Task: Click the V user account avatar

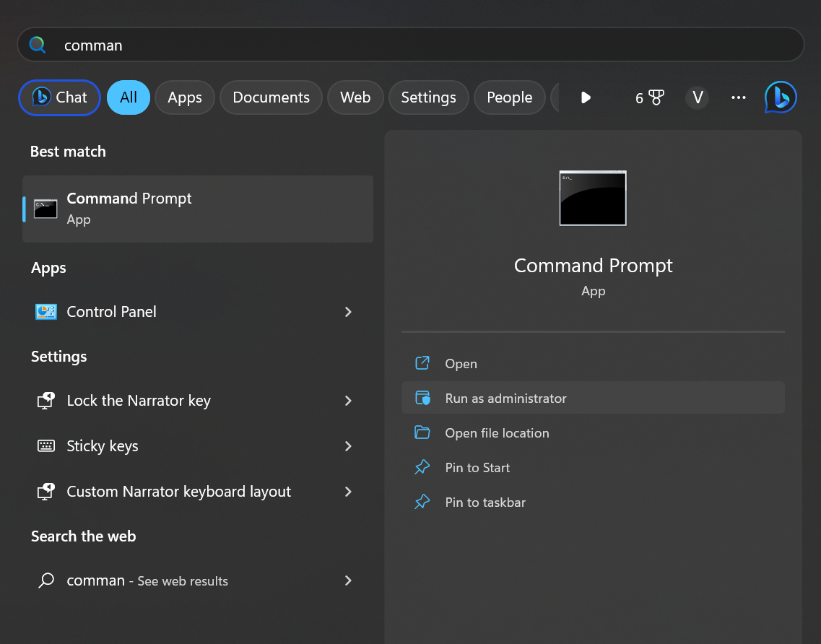Action: [698, 97]
